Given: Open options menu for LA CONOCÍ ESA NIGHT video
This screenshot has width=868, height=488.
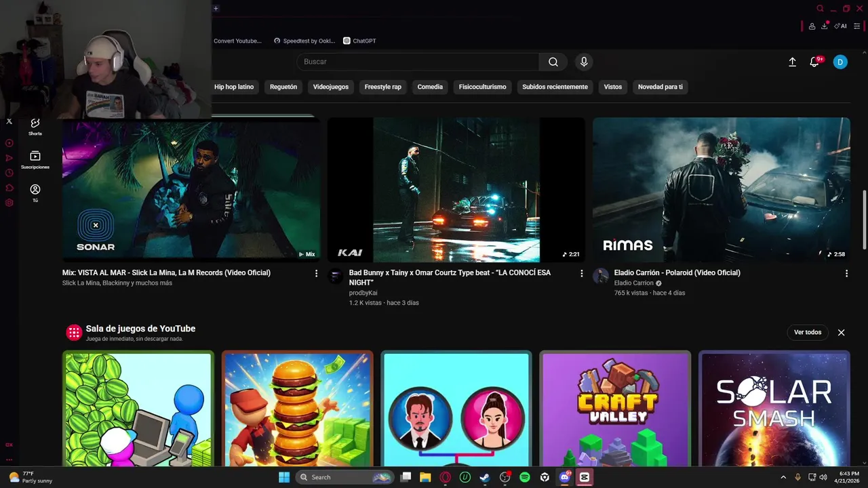Looking at the screenshot, I should [581, 273].
